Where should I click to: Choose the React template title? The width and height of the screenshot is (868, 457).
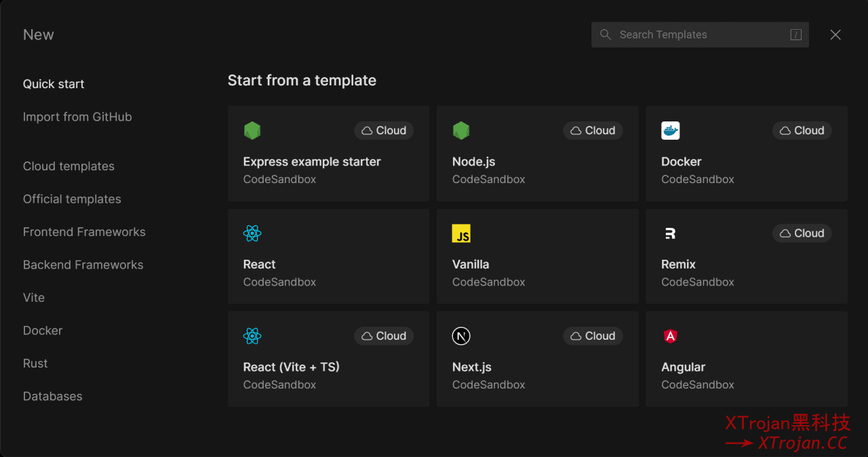(x=260, y=264)
